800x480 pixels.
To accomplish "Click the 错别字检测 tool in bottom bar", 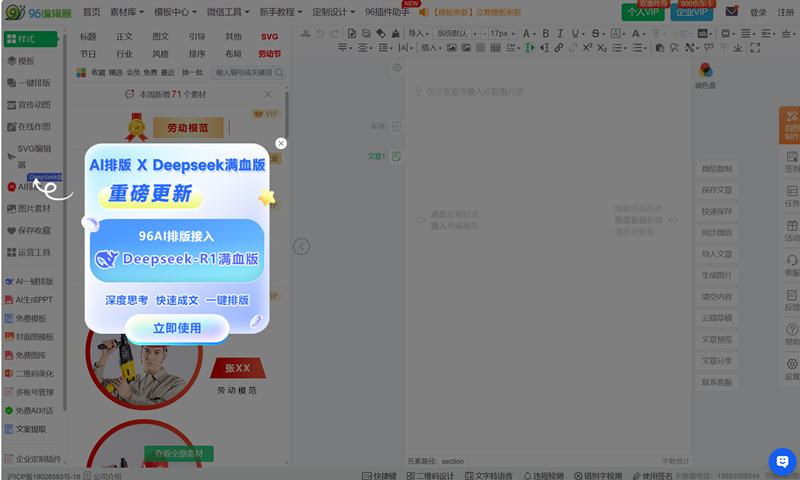I will [598, 475].
